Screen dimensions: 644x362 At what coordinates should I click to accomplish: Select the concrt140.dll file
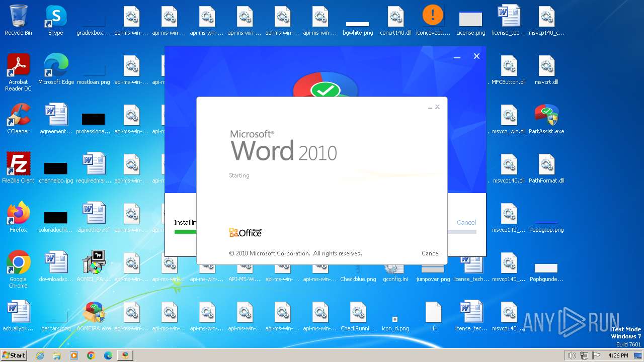point(395,20)
